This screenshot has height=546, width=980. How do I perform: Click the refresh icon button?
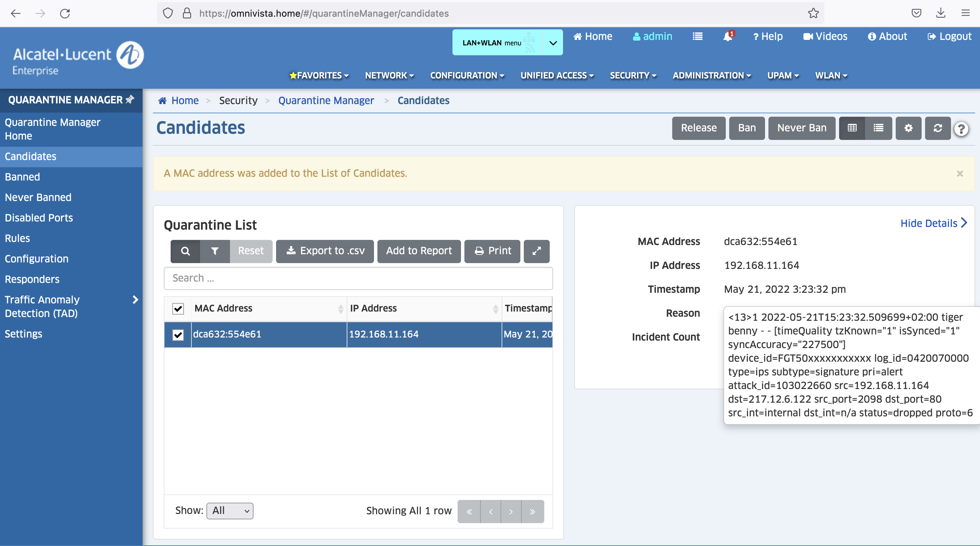pyautogui.click(x=937, y=128)
